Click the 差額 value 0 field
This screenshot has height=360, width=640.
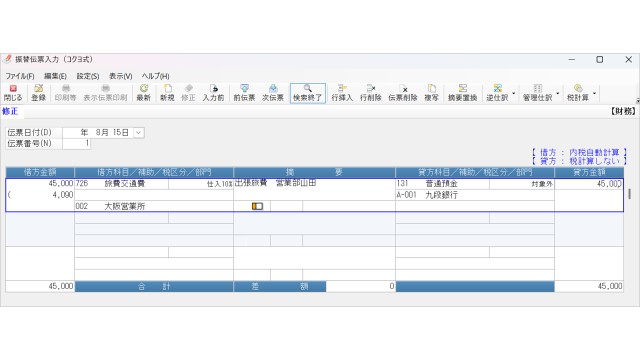click(x=360, y=287)
